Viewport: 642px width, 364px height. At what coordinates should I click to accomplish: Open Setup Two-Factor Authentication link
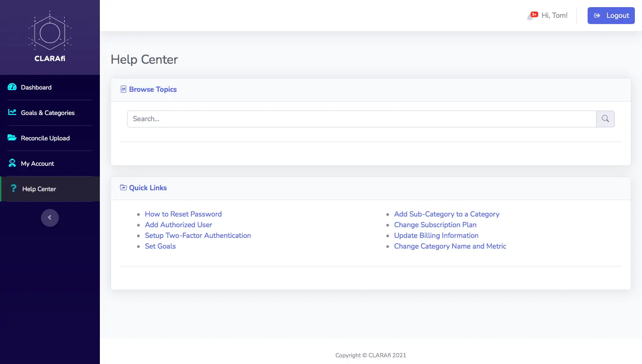coord(198,236)
